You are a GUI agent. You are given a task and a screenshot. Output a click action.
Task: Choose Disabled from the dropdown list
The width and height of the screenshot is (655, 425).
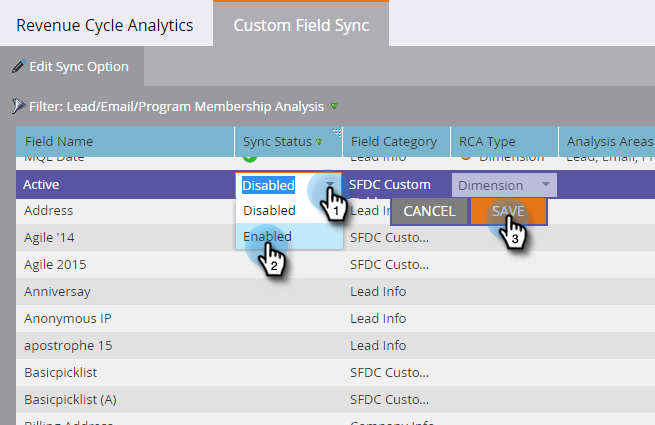pos(289,210)
